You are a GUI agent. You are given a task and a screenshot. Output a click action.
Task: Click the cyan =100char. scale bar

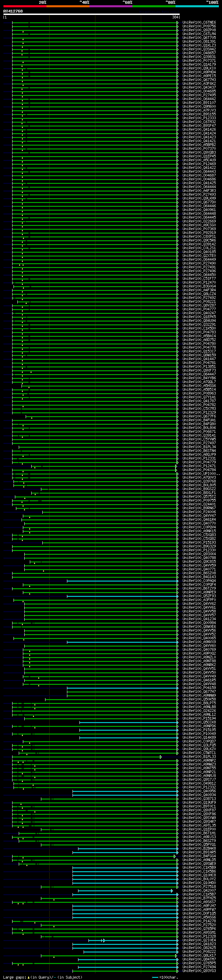point(155,977)
